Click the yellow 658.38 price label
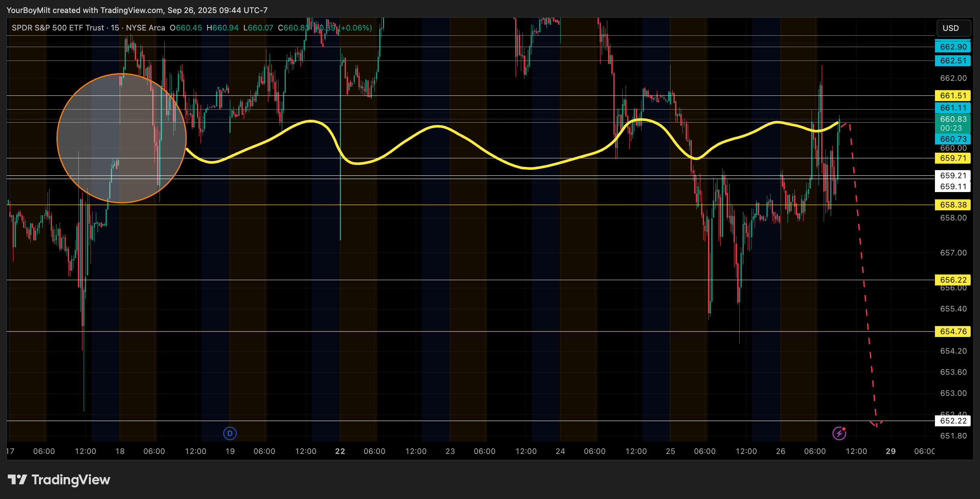The height and width of the screenshot is (499, 980). tap(953, 205)
